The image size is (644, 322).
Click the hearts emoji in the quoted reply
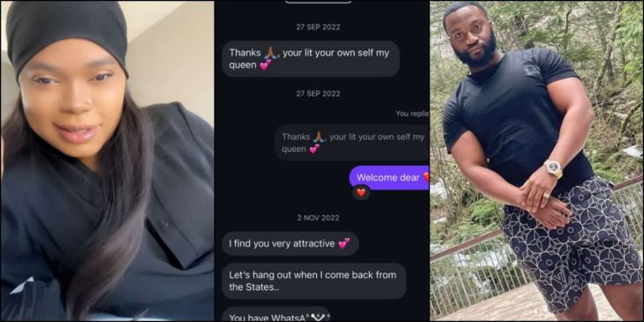click(314, 149)
